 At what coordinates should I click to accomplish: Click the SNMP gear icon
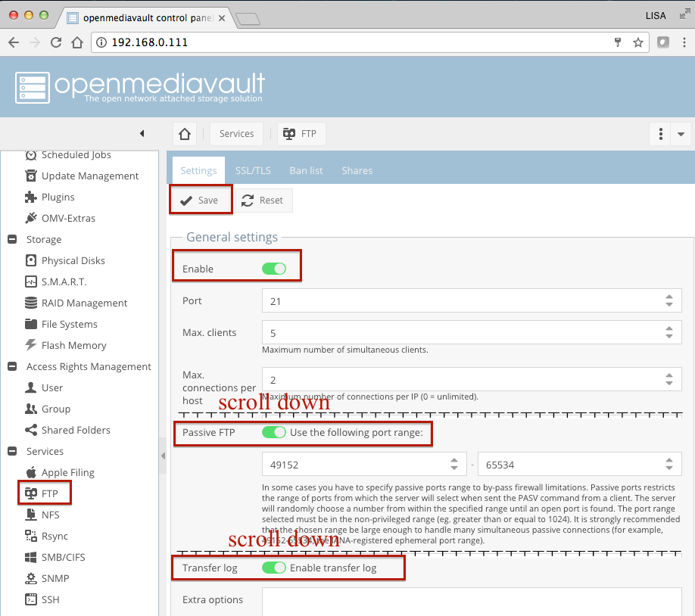(x=30, y=578)
